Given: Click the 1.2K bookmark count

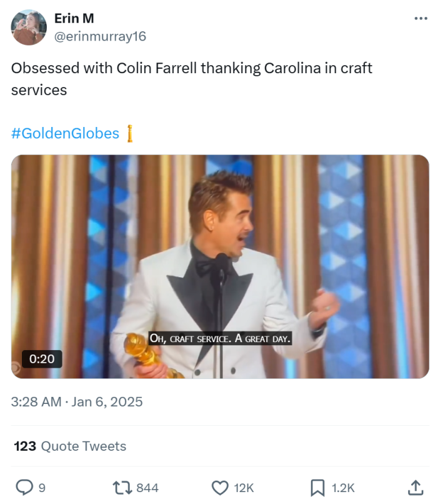Looking at the screenshot, I should (341, 486).
